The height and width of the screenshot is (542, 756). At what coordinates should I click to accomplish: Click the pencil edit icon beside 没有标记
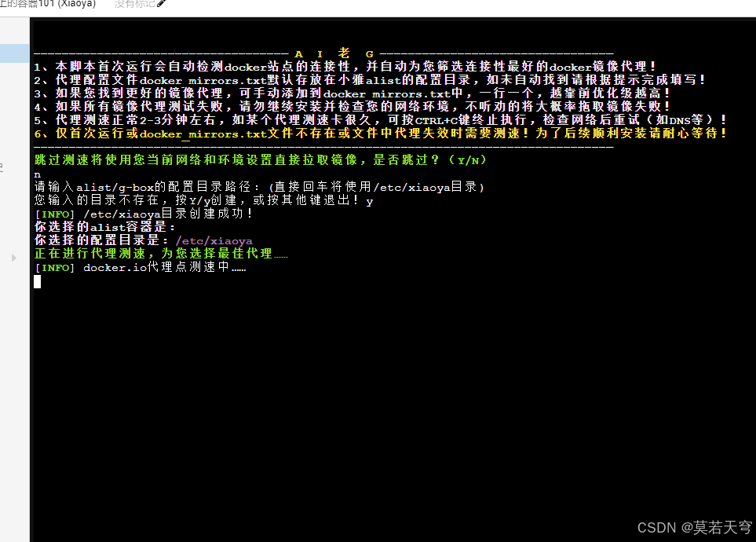click(x=161, y=3)
